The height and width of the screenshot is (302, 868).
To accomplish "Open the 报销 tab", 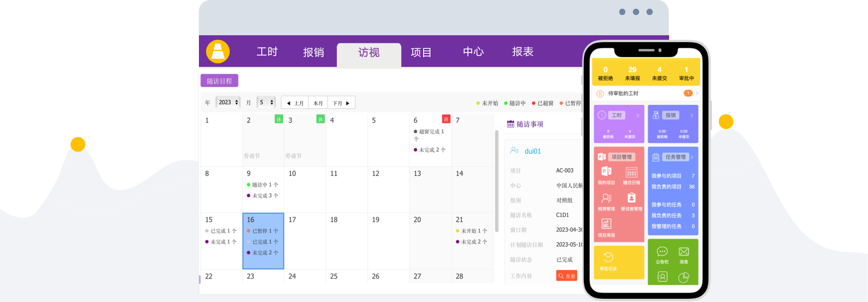I will click(314, 52).
